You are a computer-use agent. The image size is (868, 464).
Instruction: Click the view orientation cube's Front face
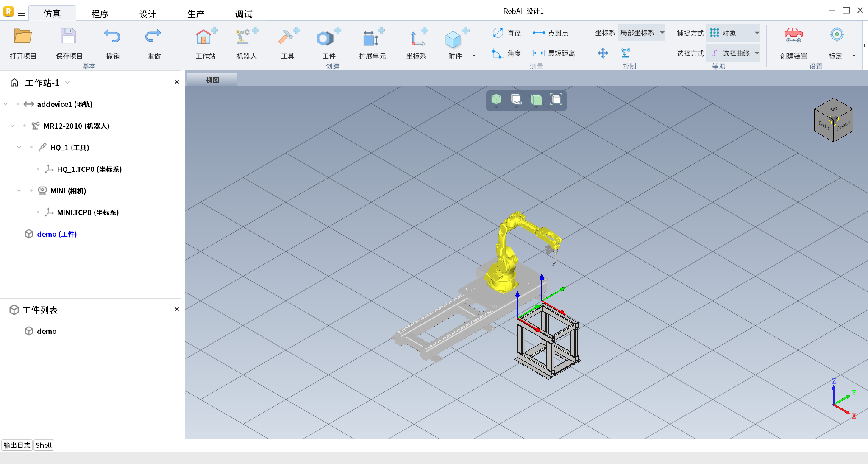tap(843, 126)
